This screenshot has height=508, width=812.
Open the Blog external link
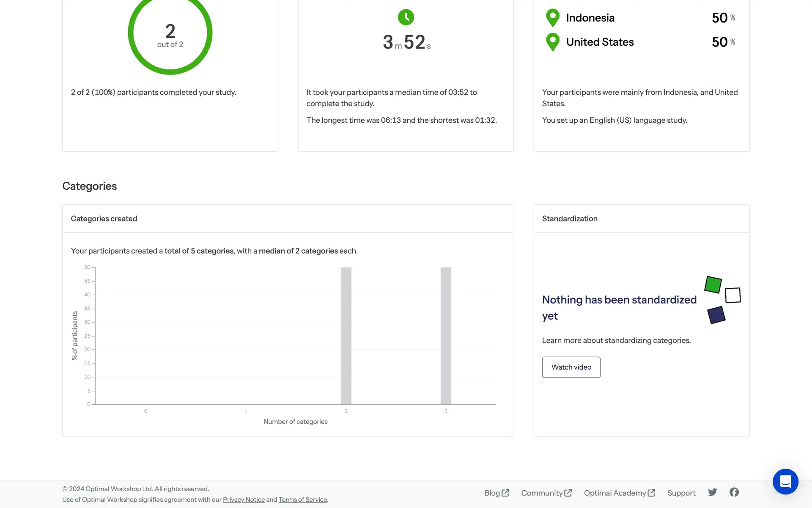coord(497,493)
